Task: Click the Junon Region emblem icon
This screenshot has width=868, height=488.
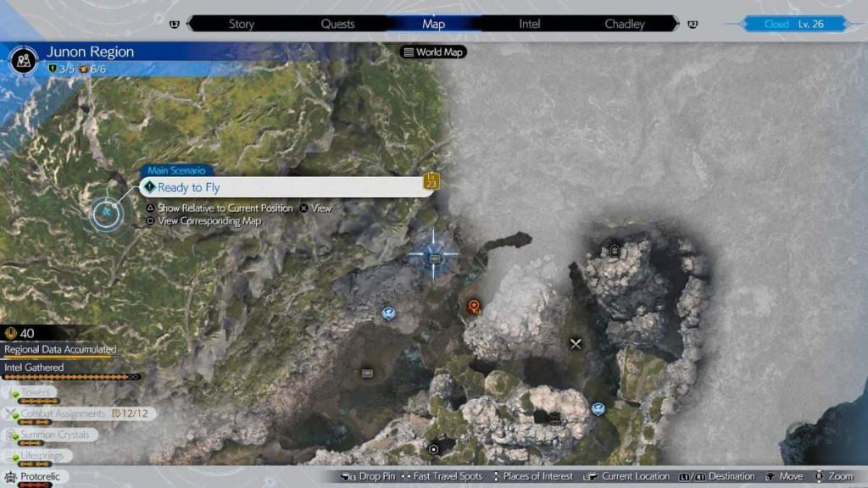Action: tap(23, 60)
